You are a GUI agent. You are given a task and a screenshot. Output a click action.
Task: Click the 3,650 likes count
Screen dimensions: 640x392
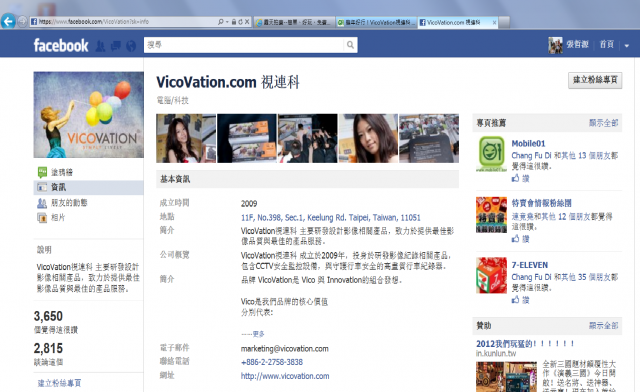coord(48,316)
